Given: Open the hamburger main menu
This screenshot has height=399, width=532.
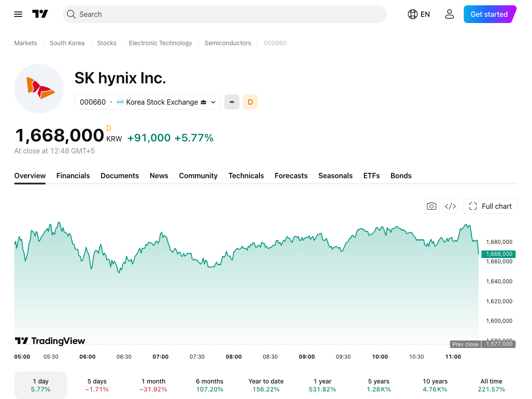Looking at the screenshot, I should [x=18, y=14].
